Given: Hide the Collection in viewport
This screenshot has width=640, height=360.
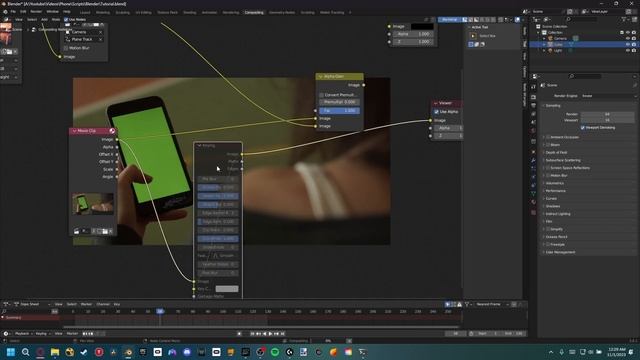Looking at the screenshot, I should coord(628,32).
